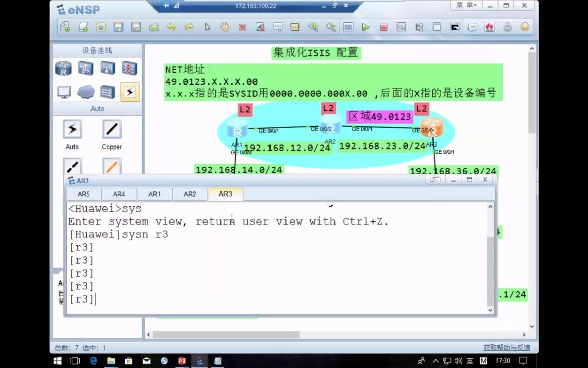
Task: Redo action with the right-arrow icon
Action: click(189, 27)
